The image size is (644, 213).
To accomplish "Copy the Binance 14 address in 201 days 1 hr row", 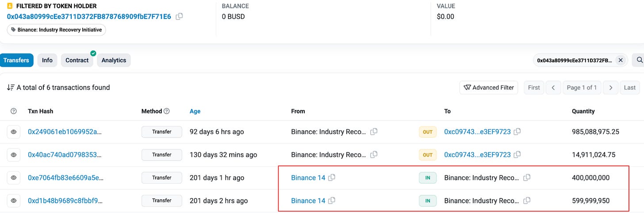I will tap(332, 178).
